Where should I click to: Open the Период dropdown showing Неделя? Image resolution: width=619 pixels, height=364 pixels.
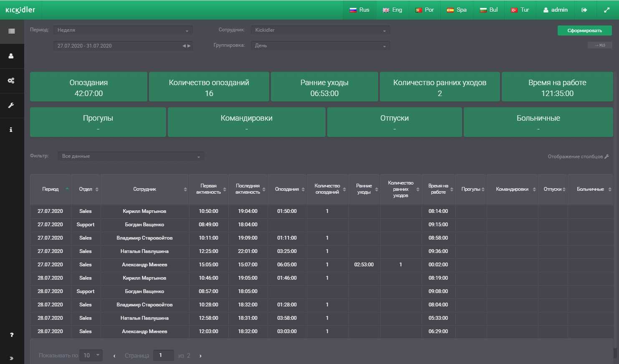123,30
